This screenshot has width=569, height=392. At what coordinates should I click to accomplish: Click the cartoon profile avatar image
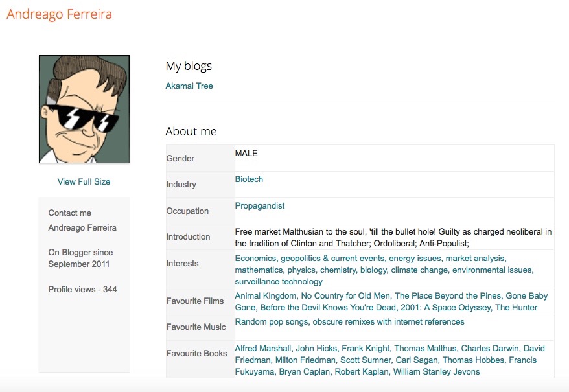pos(84,109)
